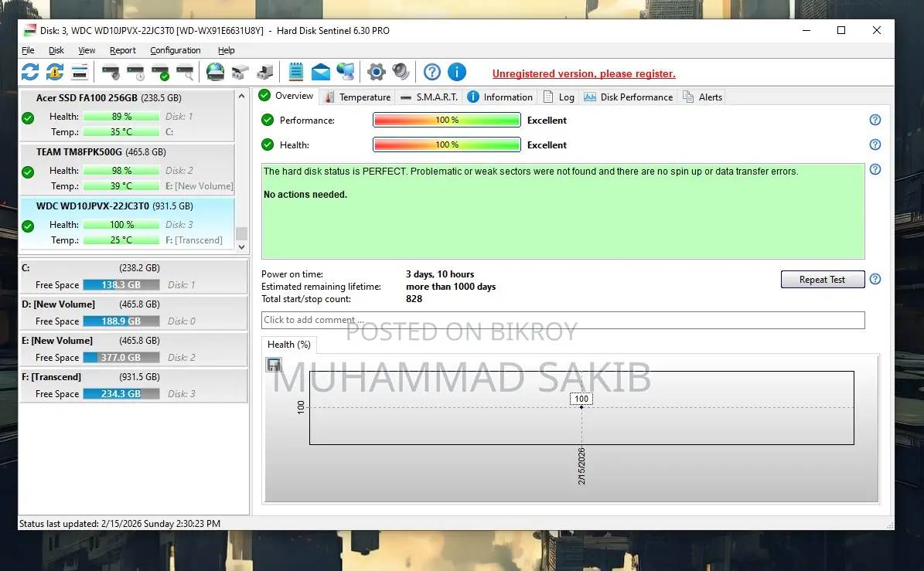This screenshot has height=571, width=924.
Task: Switch to the Alerts tab
Action: pyautogui.click(x=702, y=97)
